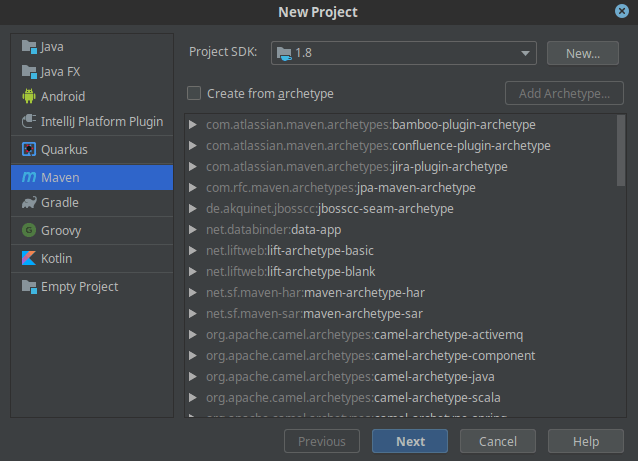Click the Groovy 'G' icon
638x461 pixels.
click(x=29, y=230)
